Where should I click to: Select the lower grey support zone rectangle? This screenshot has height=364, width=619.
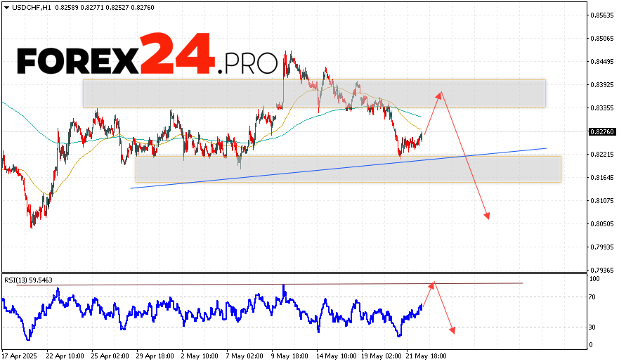coord(348,169)
